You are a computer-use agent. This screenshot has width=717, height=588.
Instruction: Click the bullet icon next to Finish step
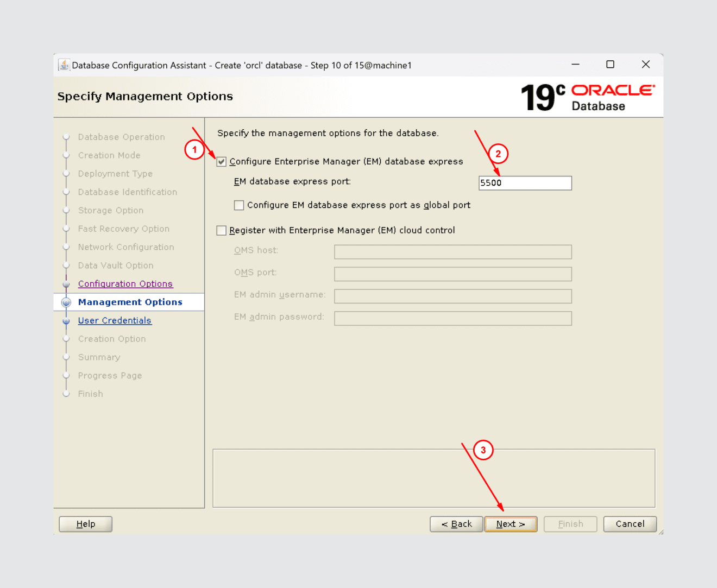pos(66,394)
